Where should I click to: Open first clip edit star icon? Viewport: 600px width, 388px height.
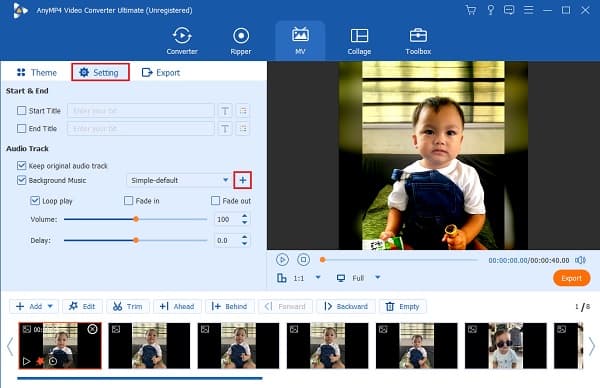[x=40, y=361]
